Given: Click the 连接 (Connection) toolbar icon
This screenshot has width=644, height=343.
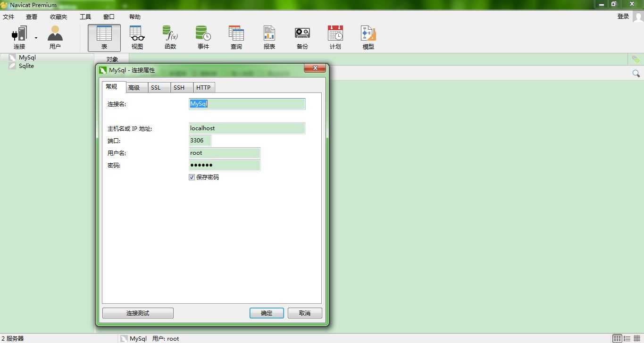Looking at the screenshot, I should click(19, 38).
